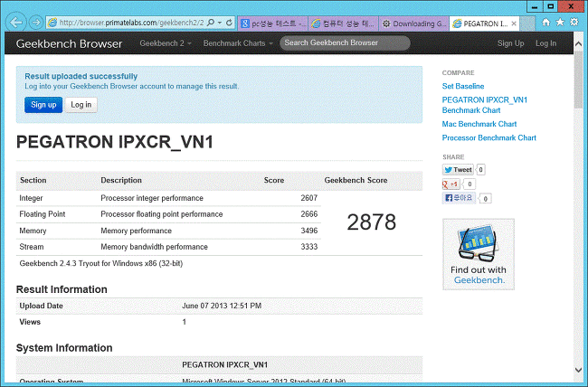
Task: Click the Memory score 3496
Action: point(308,231)
